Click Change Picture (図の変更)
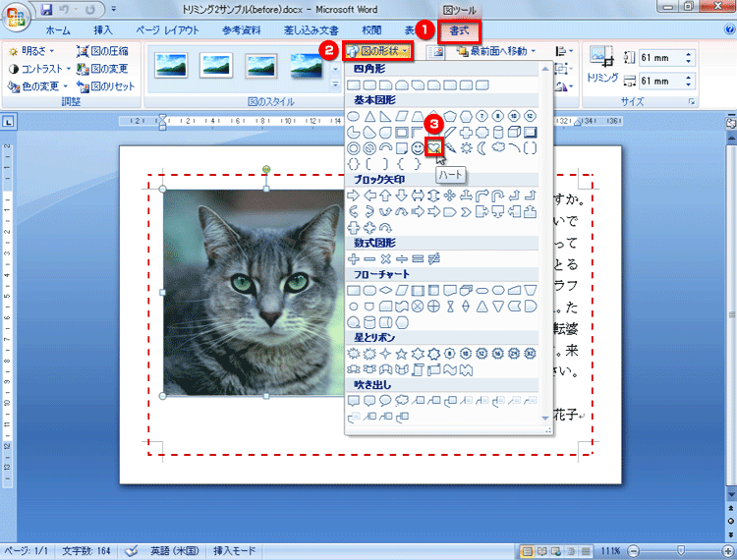The height and width of the screenshot is (560, 737). click(x=102, y=69)
